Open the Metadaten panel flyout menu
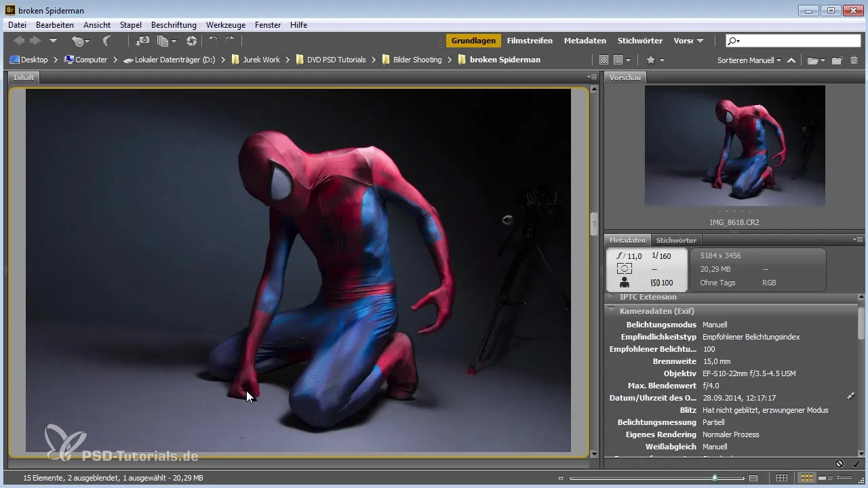Screen dimensions: 868x488 point(858,240)
